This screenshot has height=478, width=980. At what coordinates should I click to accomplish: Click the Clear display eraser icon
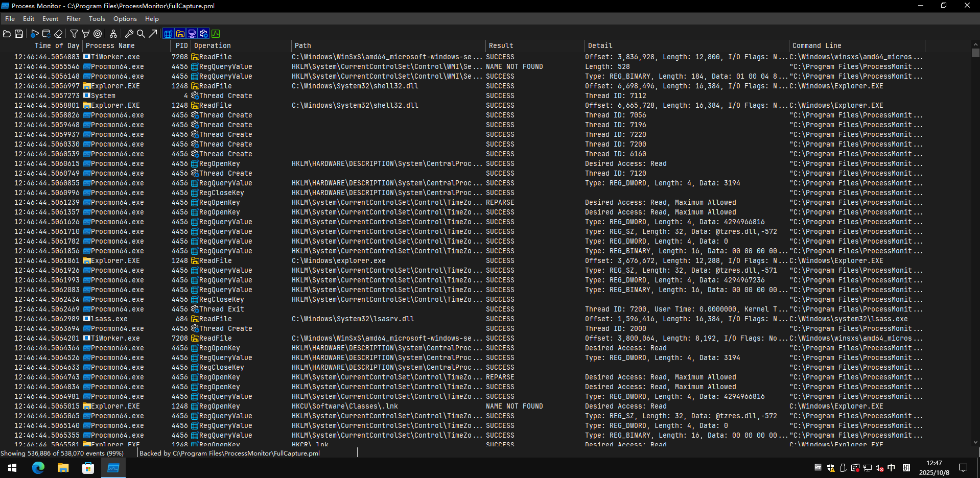click(58, 34)
